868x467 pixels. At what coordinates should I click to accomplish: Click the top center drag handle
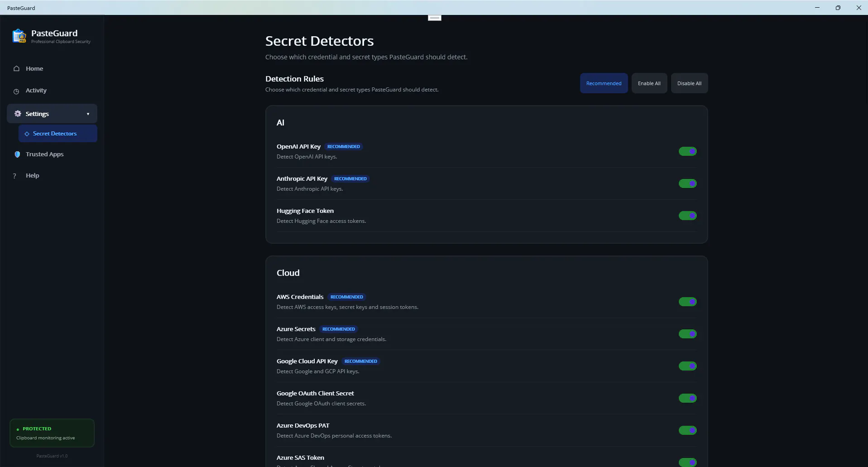coord(434,18)
